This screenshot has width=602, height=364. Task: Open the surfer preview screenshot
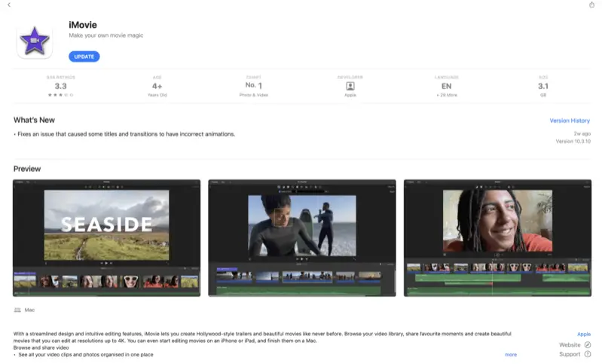pos(302,238)
